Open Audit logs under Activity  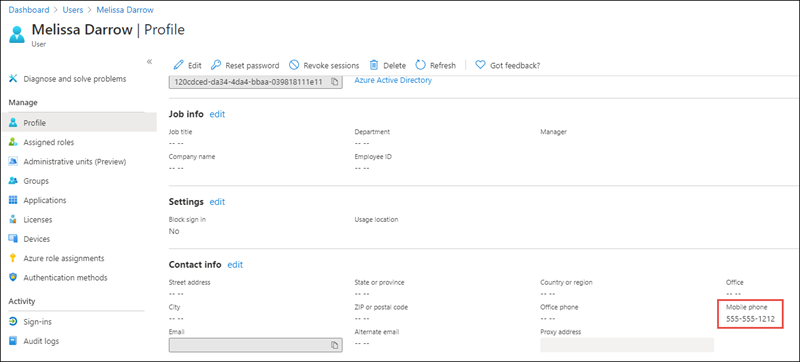(x=41, y=341)
